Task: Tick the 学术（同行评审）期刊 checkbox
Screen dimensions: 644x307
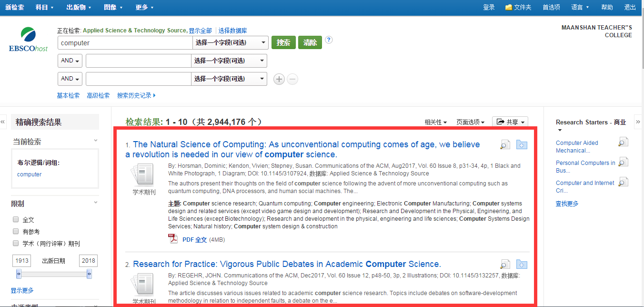Action: [16, 243]
